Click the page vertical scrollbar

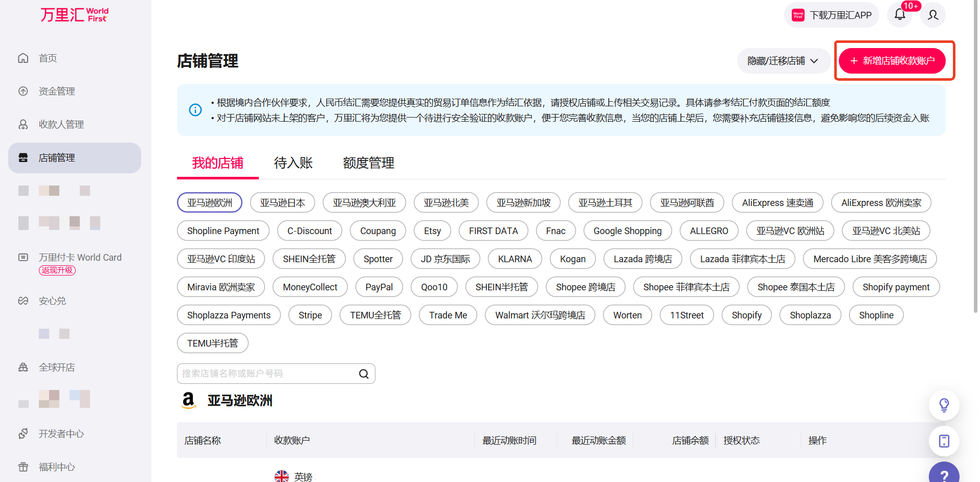pyautogui.click(x=975, y=153)
